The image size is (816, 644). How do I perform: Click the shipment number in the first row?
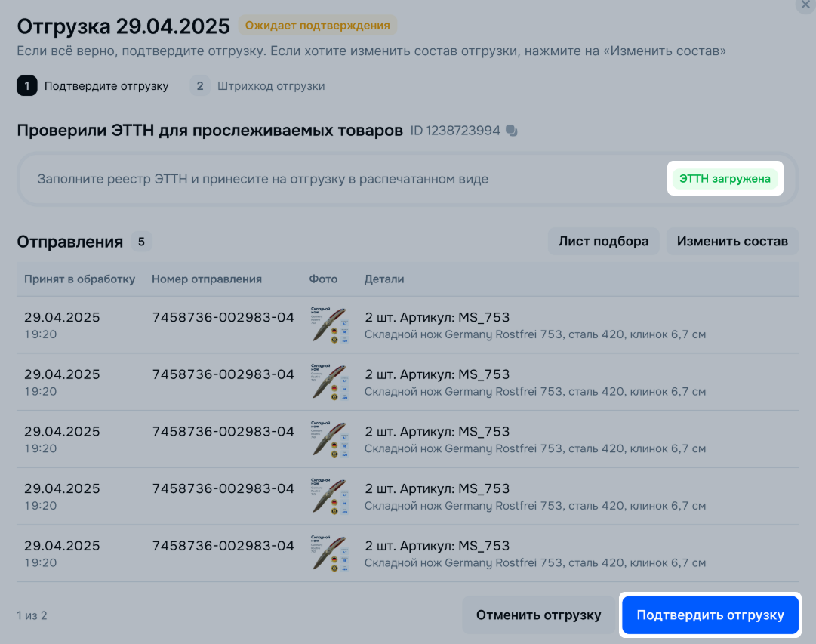click(223, 317)
